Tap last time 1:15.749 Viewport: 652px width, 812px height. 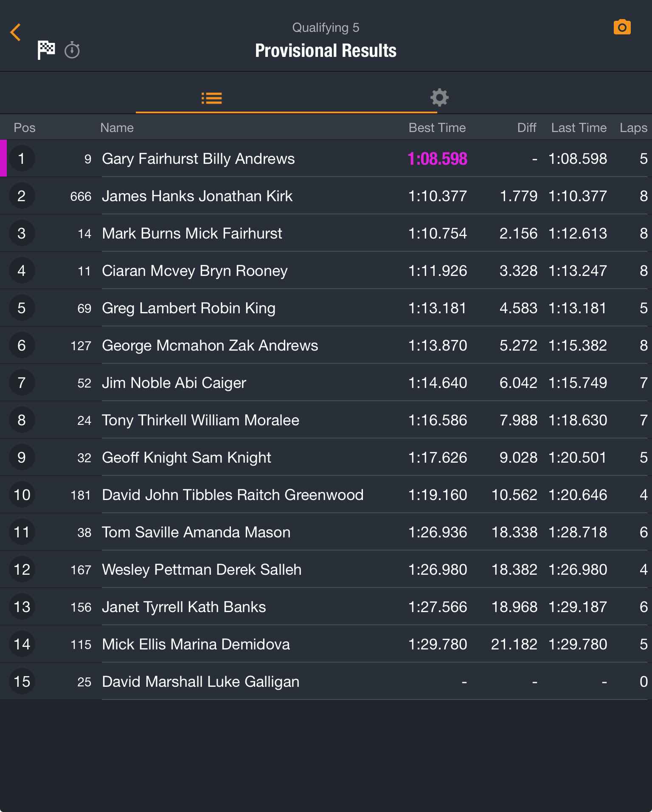(x=578, y=383)
